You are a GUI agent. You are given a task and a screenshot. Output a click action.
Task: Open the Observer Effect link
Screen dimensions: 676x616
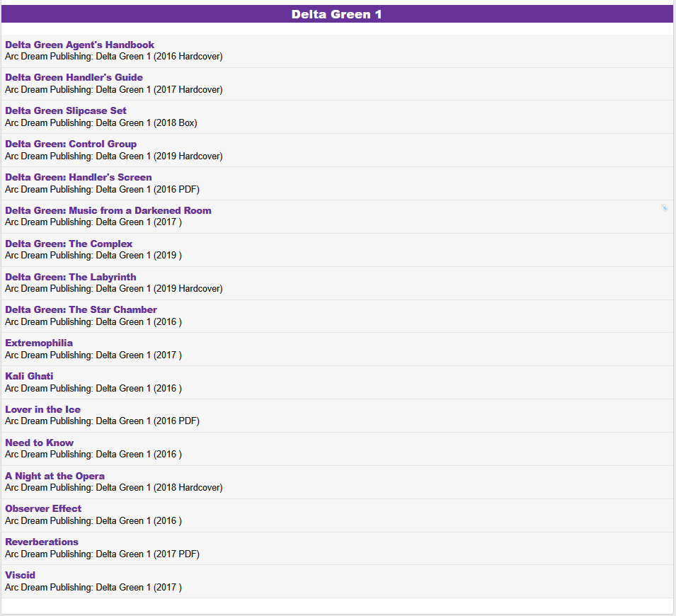43,508
